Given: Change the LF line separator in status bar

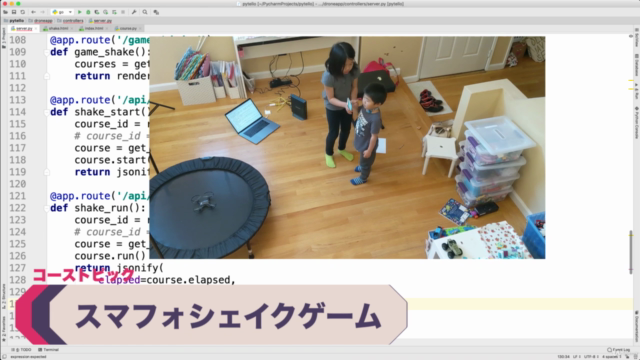Looking at the screenshot, I should [577, 357].
